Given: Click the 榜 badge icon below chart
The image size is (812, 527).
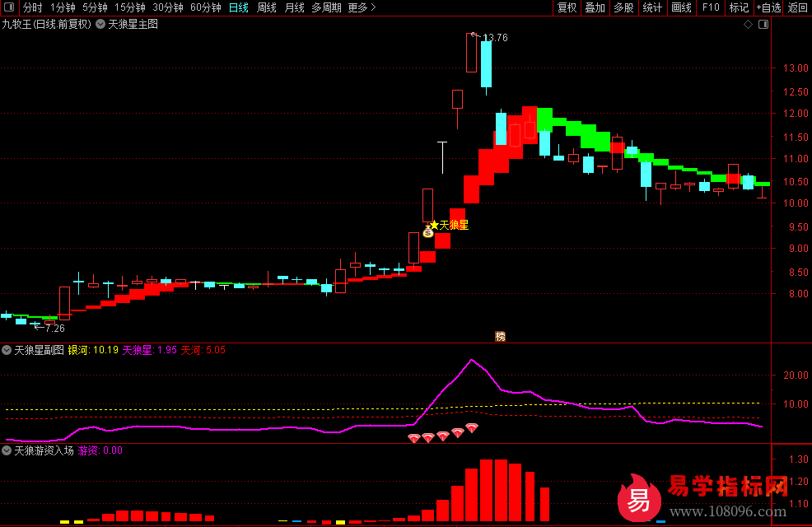Looking at the screenshot, I should (500, 336).
